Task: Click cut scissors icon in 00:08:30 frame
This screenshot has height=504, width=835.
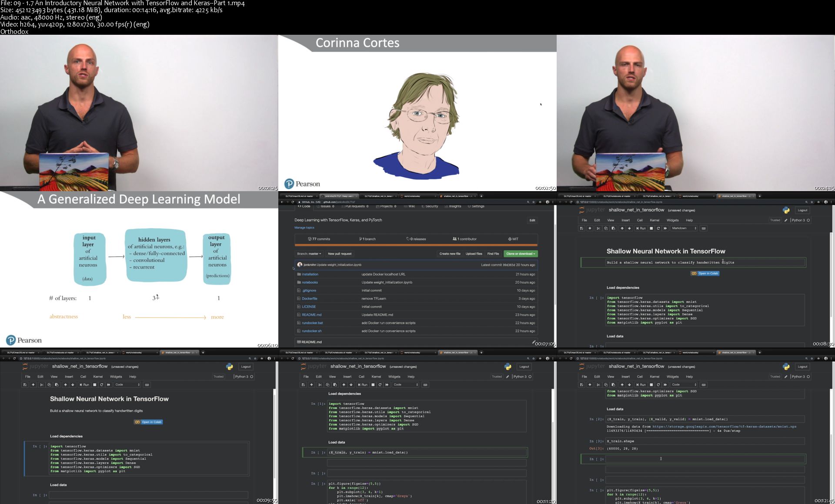Action: point(598,229)
